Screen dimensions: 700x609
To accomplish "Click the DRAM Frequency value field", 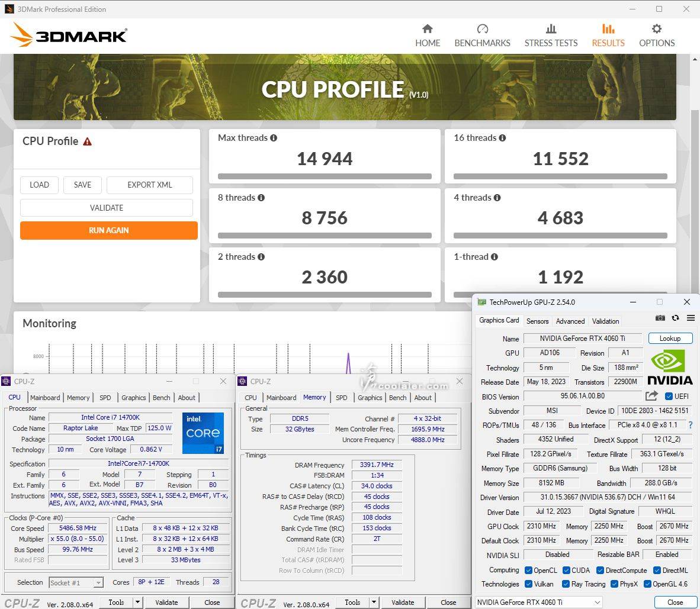I will pyautogui.click(x=376, y=465).
